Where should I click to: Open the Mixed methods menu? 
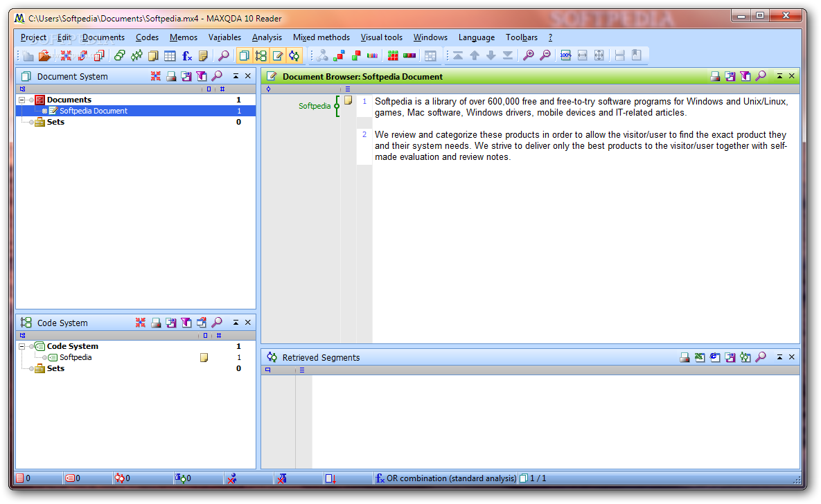321,37
